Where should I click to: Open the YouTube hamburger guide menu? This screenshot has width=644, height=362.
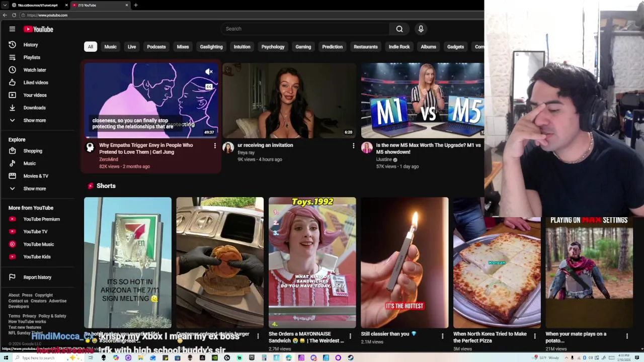[12, 29]
